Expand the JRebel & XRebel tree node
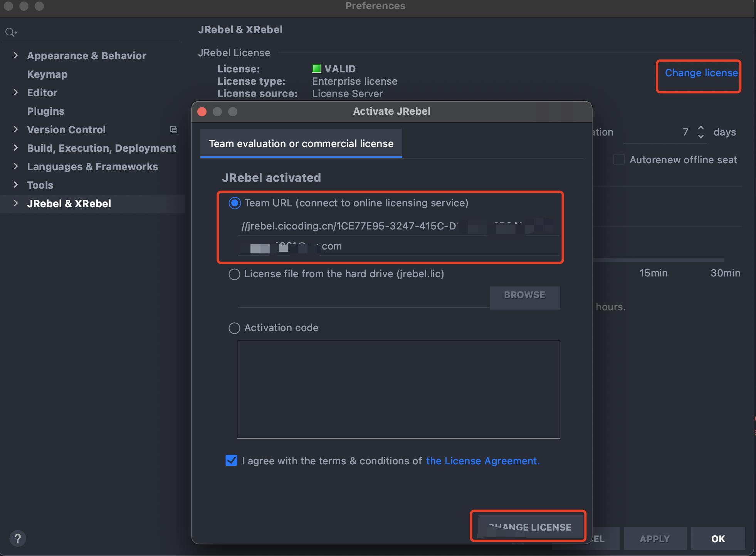This screenshot has width=756, height=556. pos(16,203)
